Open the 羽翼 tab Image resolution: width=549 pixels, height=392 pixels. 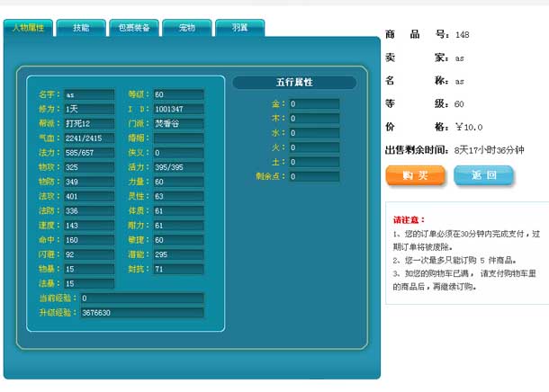click(x=239, y=28)
